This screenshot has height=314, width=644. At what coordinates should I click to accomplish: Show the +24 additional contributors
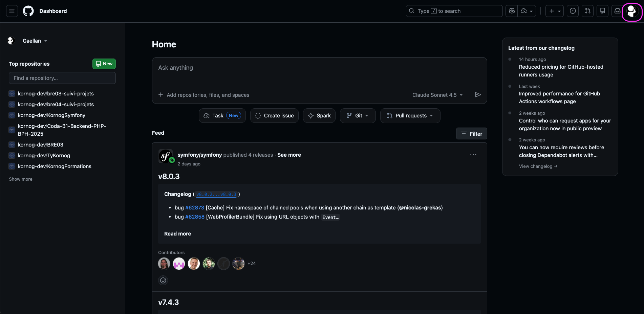click(252, 263)
